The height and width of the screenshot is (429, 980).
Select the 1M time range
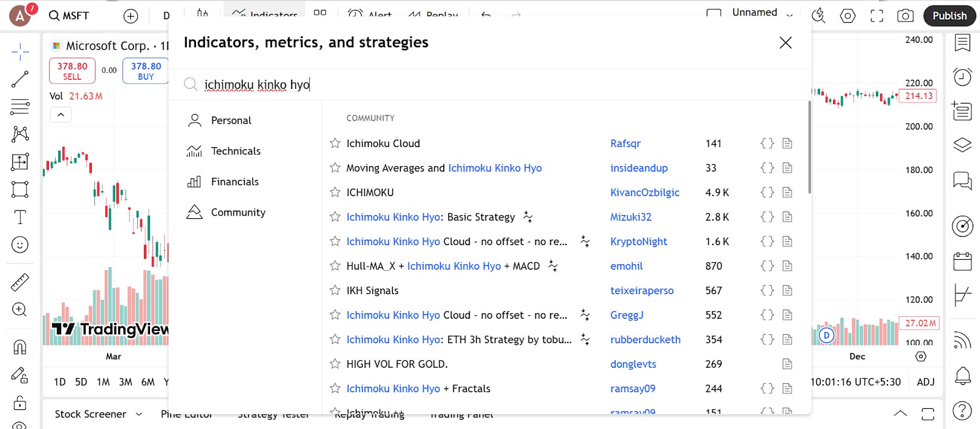[x=104, y=382]
